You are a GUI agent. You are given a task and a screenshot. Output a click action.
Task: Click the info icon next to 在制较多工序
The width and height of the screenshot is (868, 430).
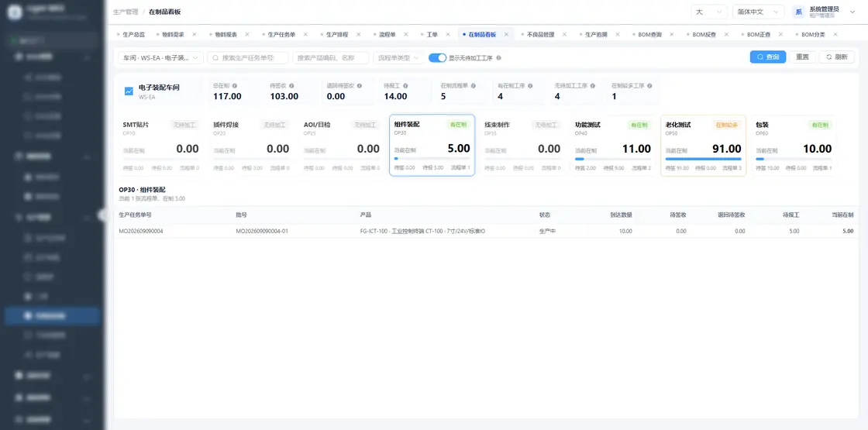tap(649, 86)
